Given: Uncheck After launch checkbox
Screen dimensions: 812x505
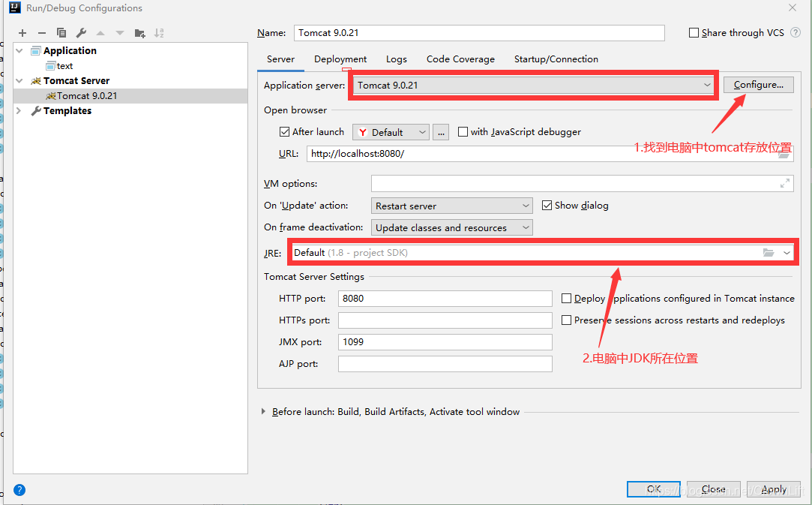Looking at the screenshot, I should [284, 132].
